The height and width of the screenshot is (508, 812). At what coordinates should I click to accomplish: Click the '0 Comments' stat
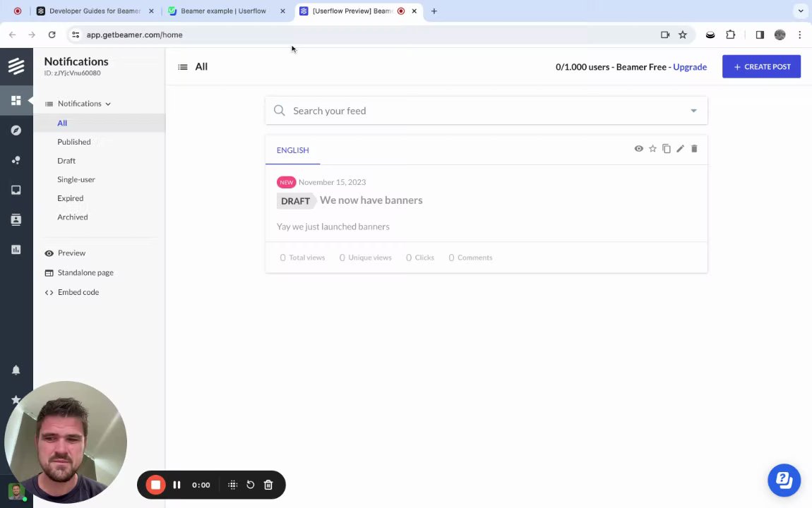pyautogui.click(x=470, y=258)
